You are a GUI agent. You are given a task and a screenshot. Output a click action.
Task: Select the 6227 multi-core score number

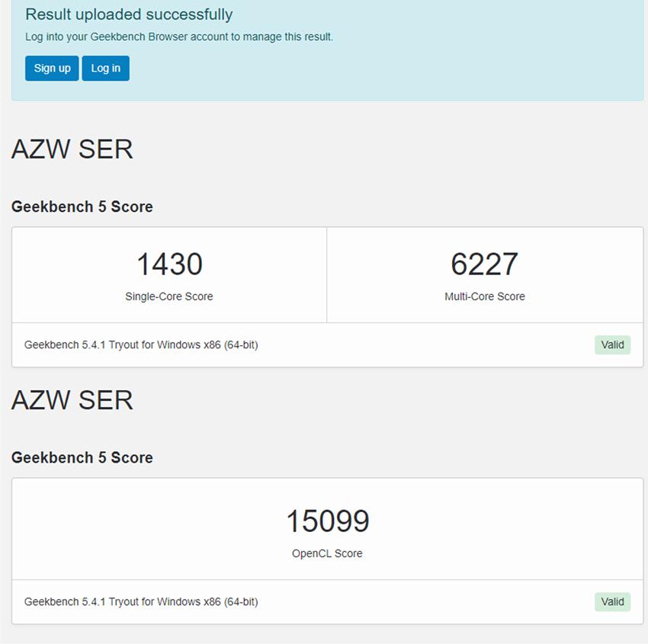point(484,264)
